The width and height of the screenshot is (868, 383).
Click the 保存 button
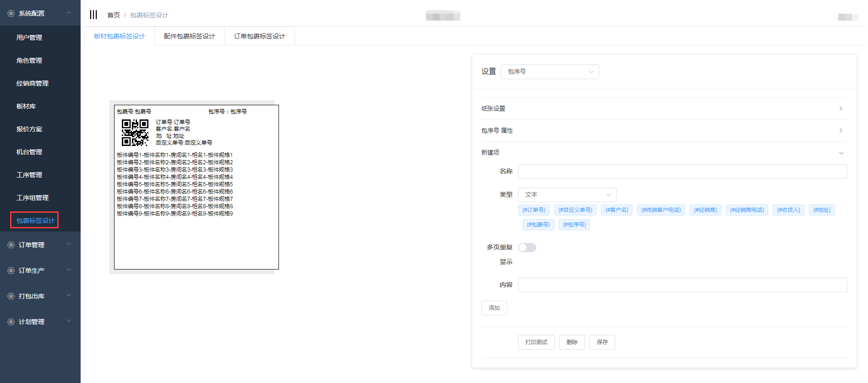click(602, 342)
